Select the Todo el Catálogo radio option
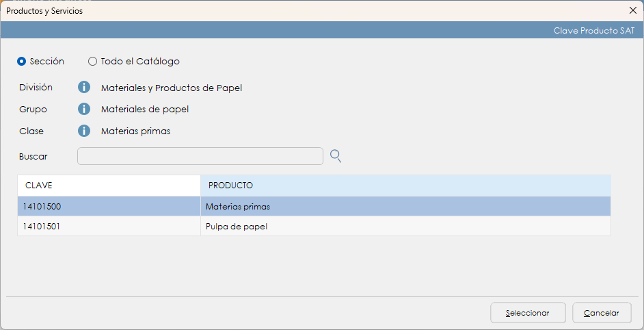 (93, 61)
